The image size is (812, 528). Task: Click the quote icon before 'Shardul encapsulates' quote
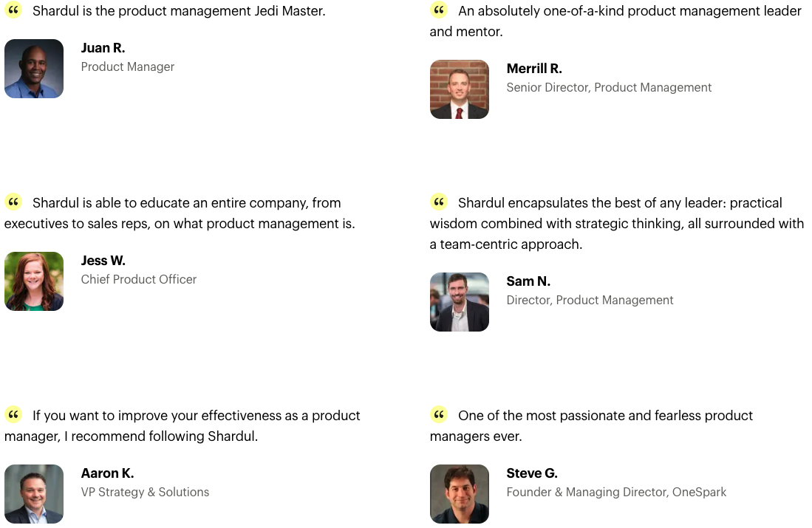[x=439, y=202]
